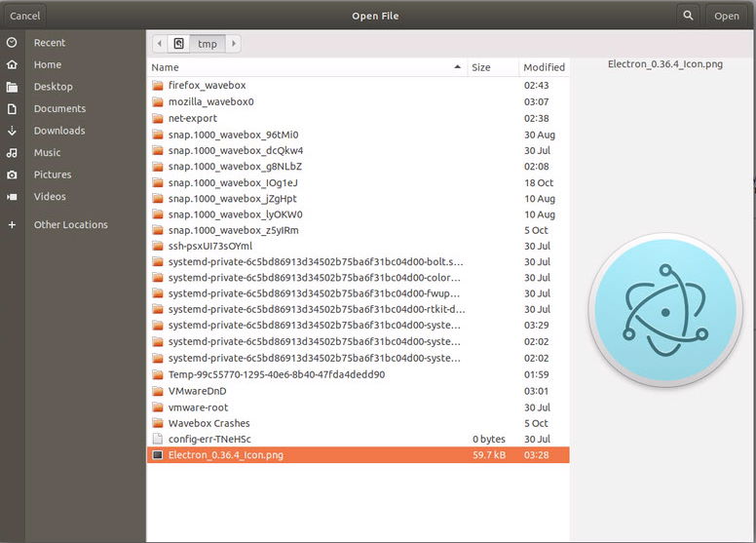Screen dimensions: 756x543
Task: Click the path bar left arrow
Action: pos(160,44)
